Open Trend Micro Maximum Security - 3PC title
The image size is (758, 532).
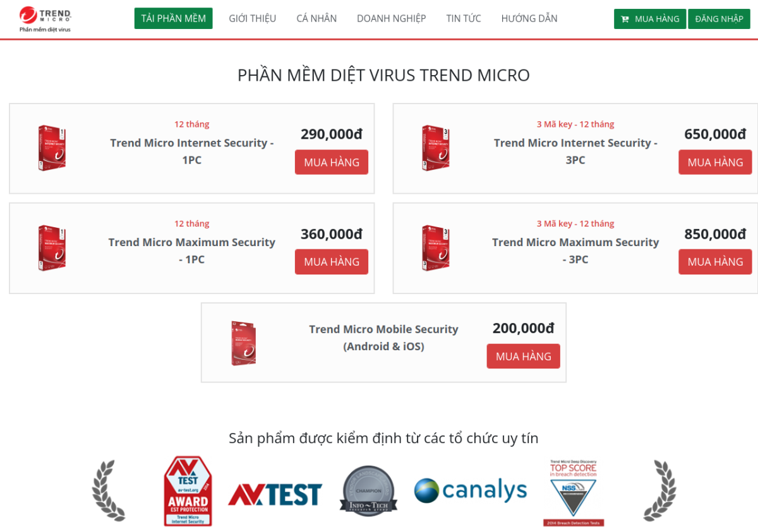click(575, 251)
